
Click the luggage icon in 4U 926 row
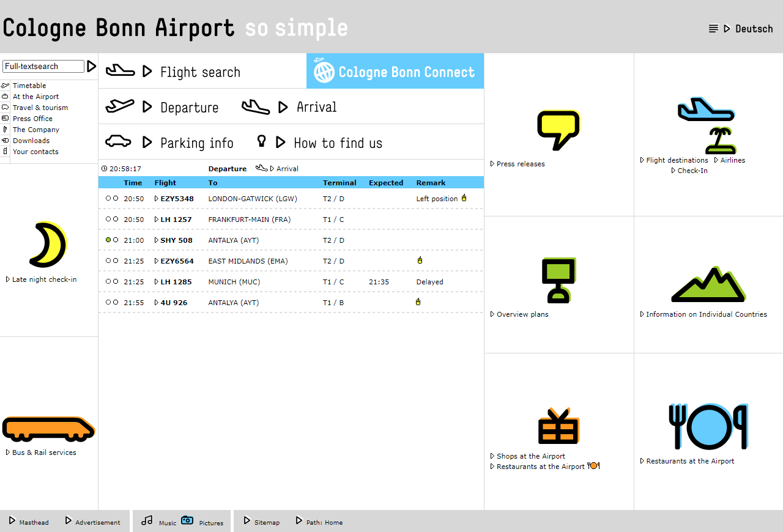pos(418,301)
